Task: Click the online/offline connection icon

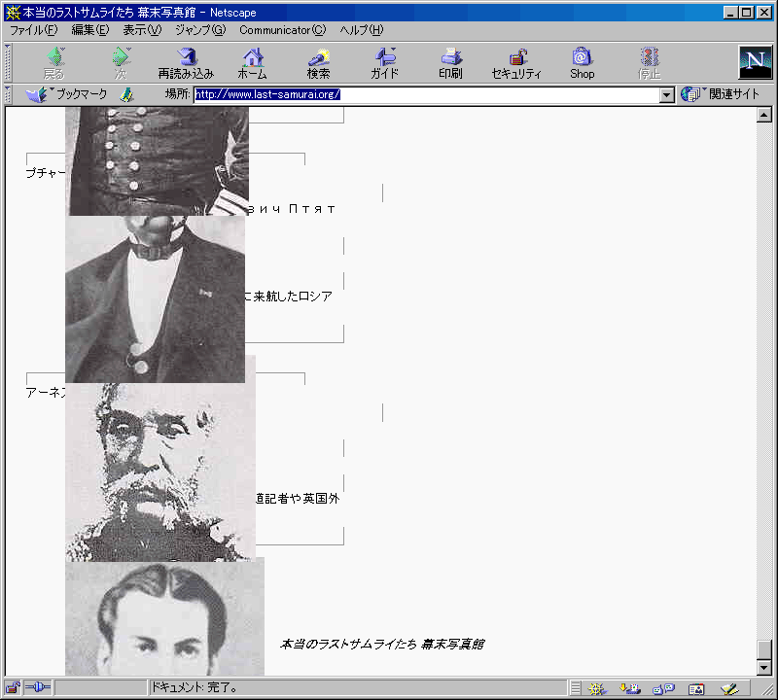Action: pos(38,687)
